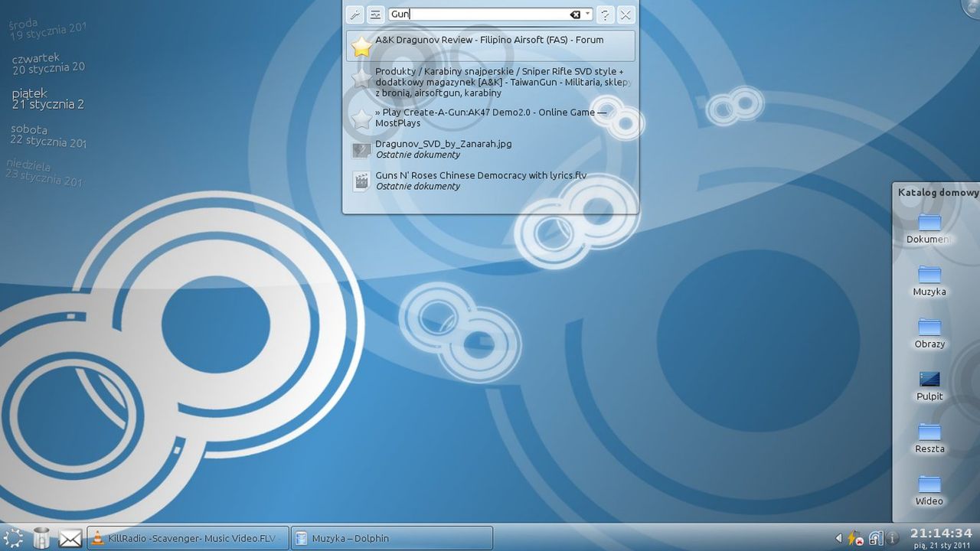Open system activity monitor icon in KRunner

point(375,15)
